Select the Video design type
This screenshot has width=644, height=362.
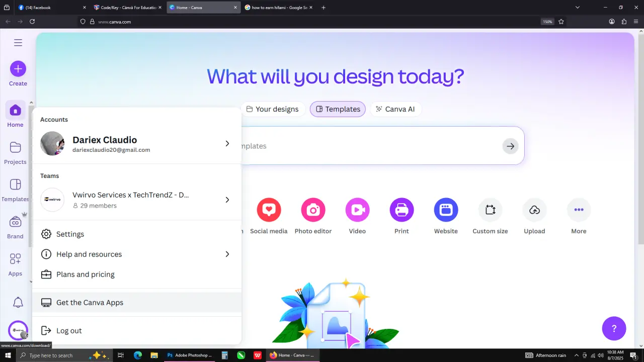point(357,216)
